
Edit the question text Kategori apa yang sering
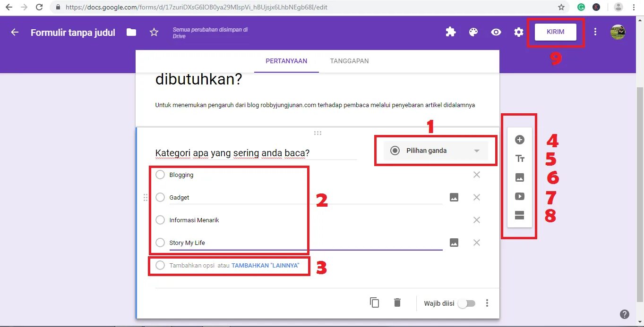[232, 153]
